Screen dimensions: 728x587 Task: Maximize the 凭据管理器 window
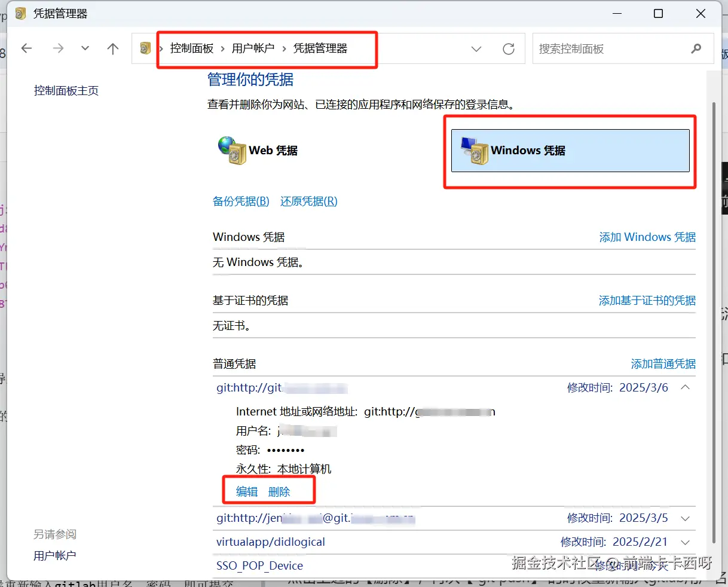pyautogui.click(x=658, y=13)
